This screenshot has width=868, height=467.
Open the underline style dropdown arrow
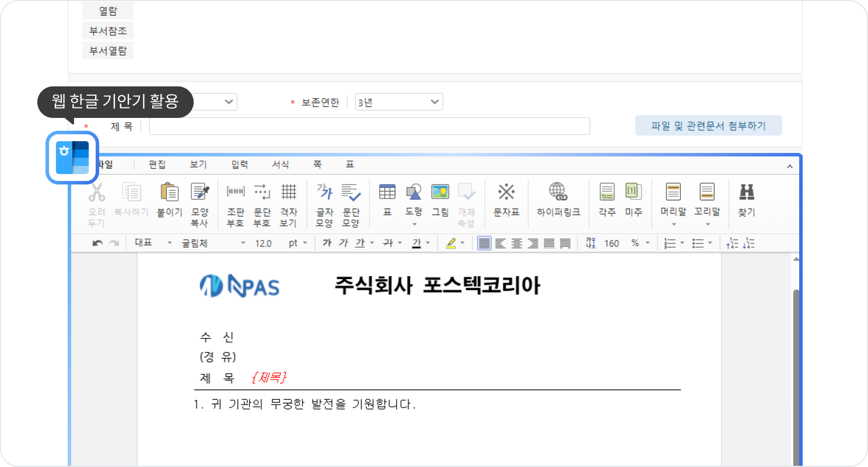372,243
